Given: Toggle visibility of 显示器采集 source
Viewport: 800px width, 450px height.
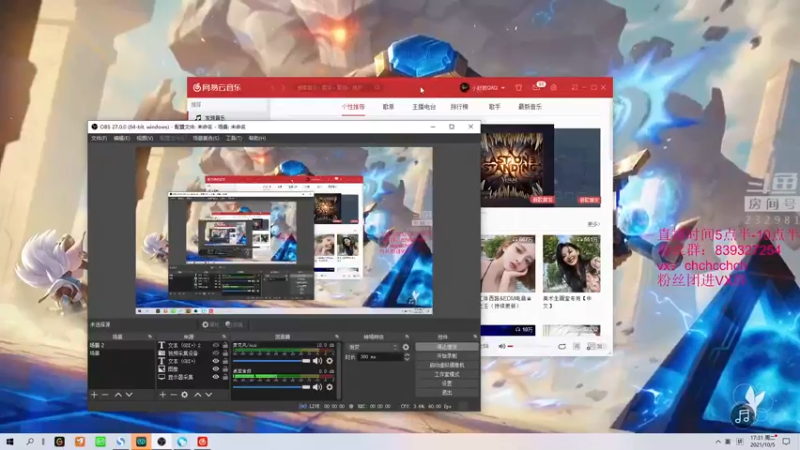Looking at the screenshot, I should 215,377.
